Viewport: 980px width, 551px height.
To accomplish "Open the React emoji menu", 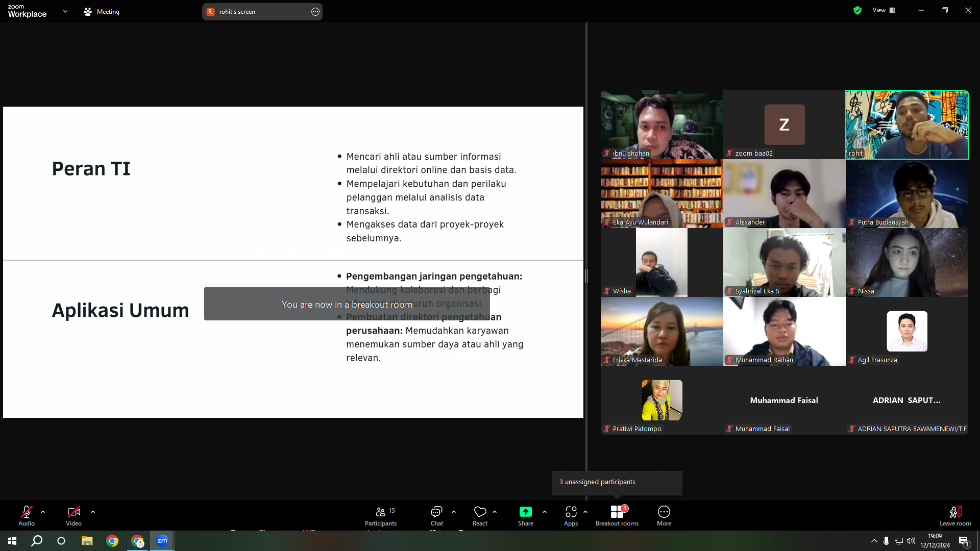I will 480,515.
